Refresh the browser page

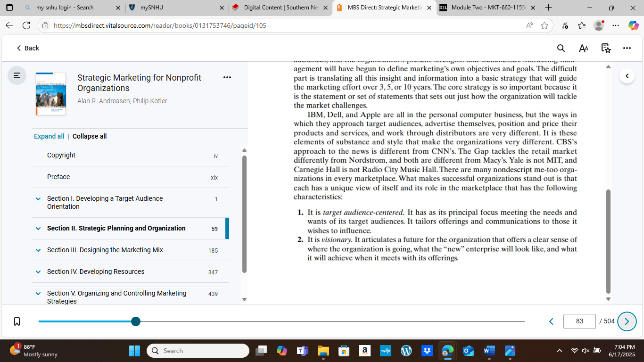pyautogui.click(x=26, y=25)
